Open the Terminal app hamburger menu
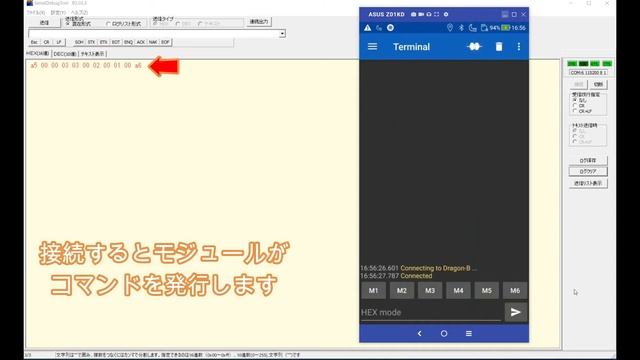This screenshot has width=640, height=360. tap(372, 47)
